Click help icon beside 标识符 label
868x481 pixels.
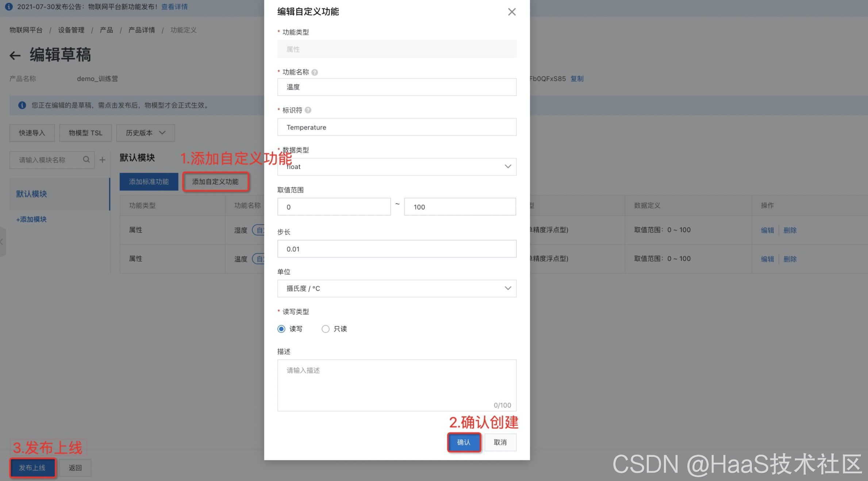308,110
